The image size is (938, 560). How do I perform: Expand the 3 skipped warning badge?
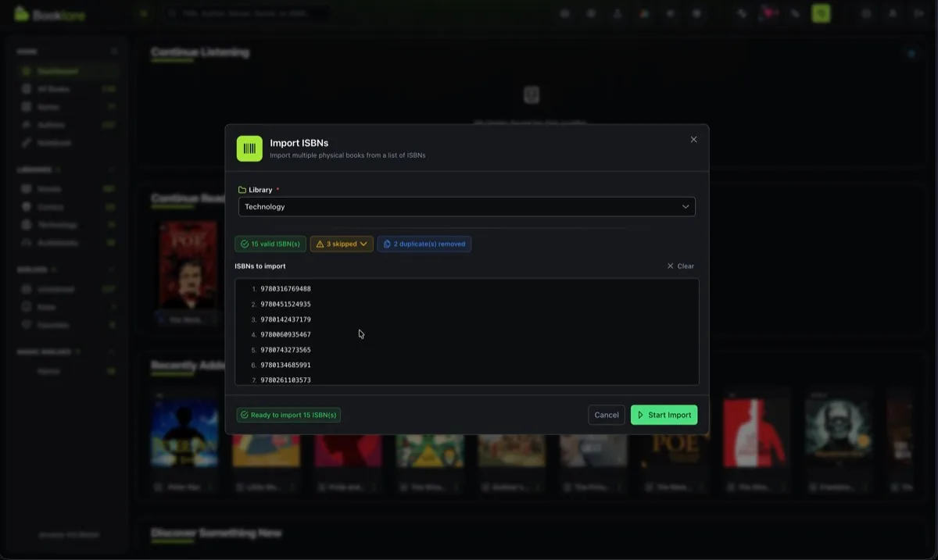click(342, 244)
